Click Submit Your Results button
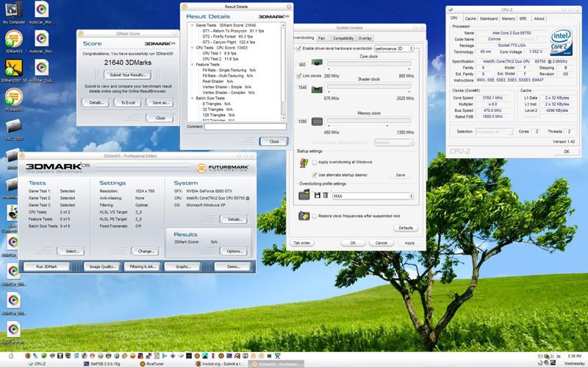 (x=128, y=75)
